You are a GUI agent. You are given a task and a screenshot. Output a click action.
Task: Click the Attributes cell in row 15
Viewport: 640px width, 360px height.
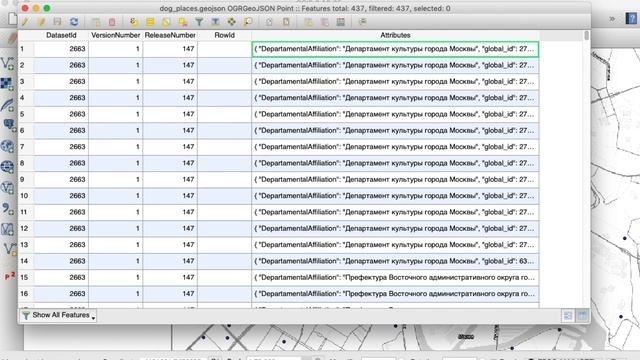396,278
